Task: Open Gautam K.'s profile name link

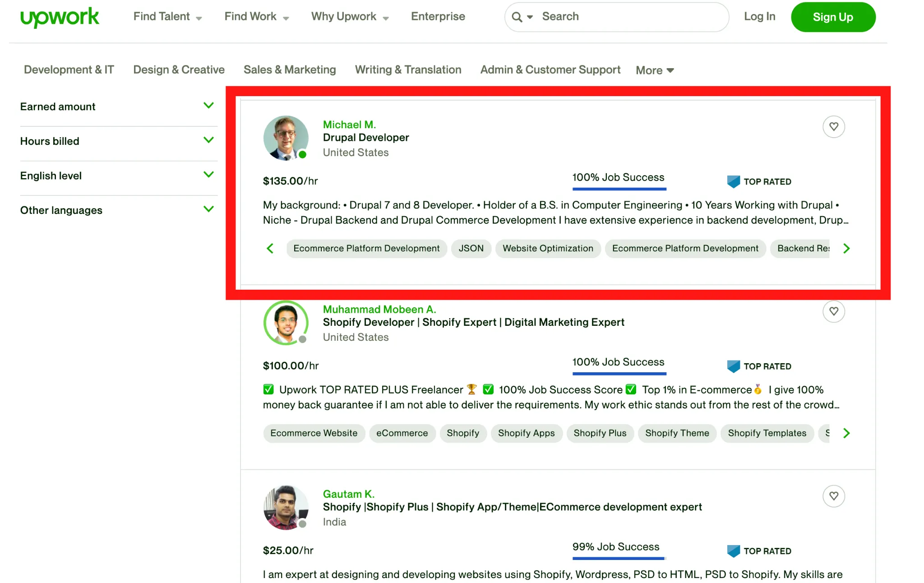Action: coord(348,494)
